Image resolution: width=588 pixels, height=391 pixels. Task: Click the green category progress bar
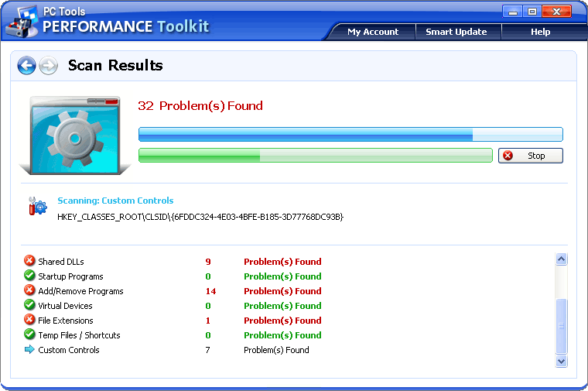click(x=316, y=156)
